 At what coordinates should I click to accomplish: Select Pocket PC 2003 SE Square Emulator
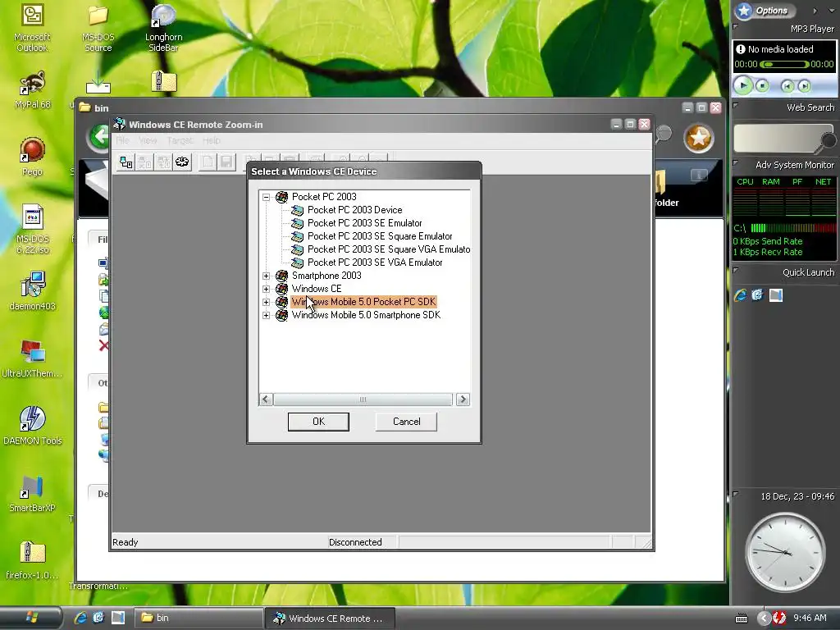[x=379, y=236]
